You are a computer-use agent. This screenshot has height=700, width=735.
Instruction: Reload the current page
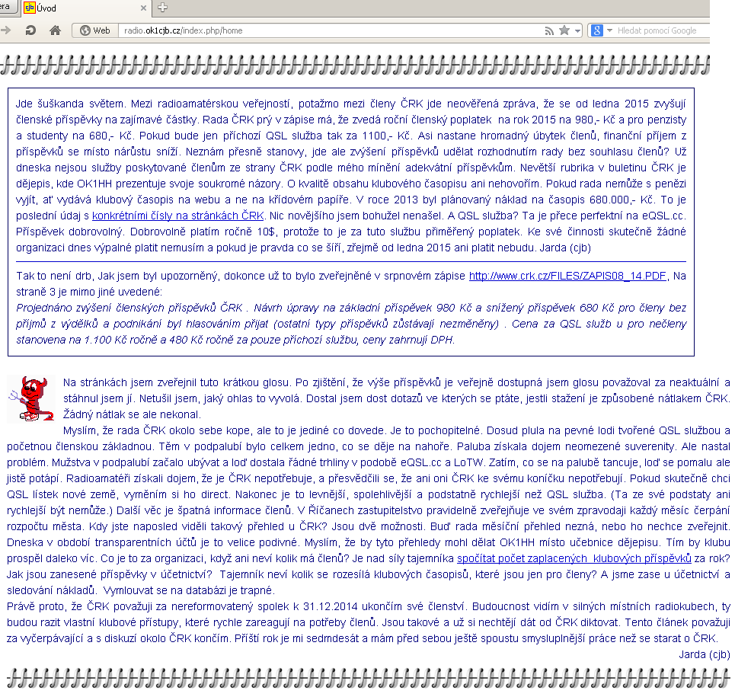30,30
